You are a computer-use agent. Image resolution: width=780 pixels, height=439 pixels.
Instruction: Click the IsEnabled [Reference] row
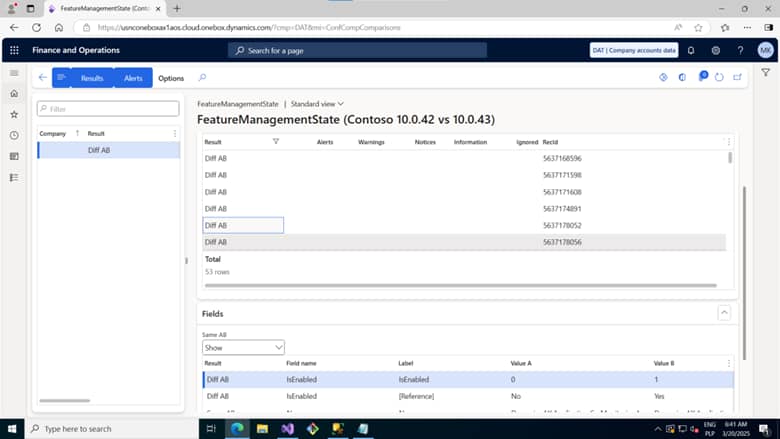click(468, 396)
